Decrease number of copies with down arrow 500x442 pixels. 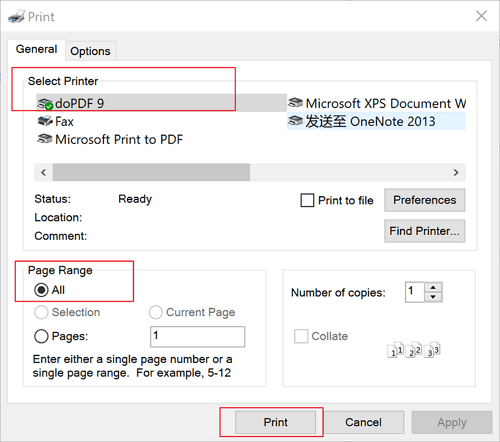(x=433, y=297)
